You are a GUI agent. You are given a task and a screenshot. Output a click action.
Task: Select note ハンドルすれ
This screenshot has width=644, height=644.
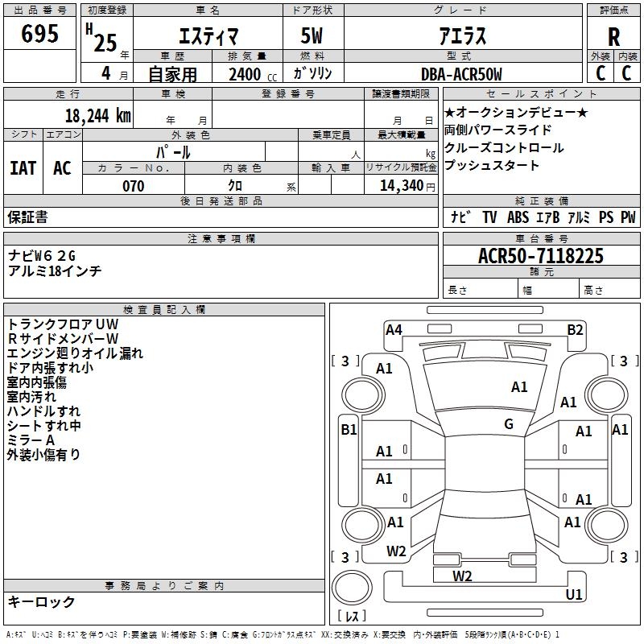coord(43,411)
